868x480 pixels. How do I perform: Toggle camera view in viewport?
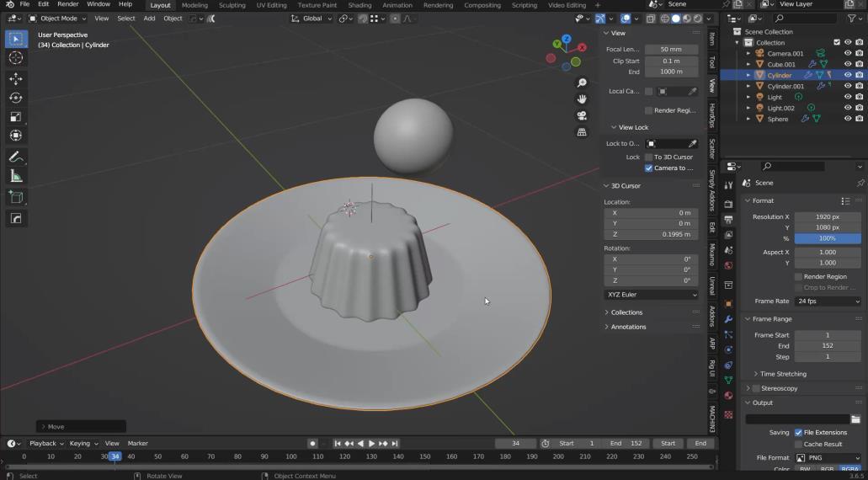(582, 116)
